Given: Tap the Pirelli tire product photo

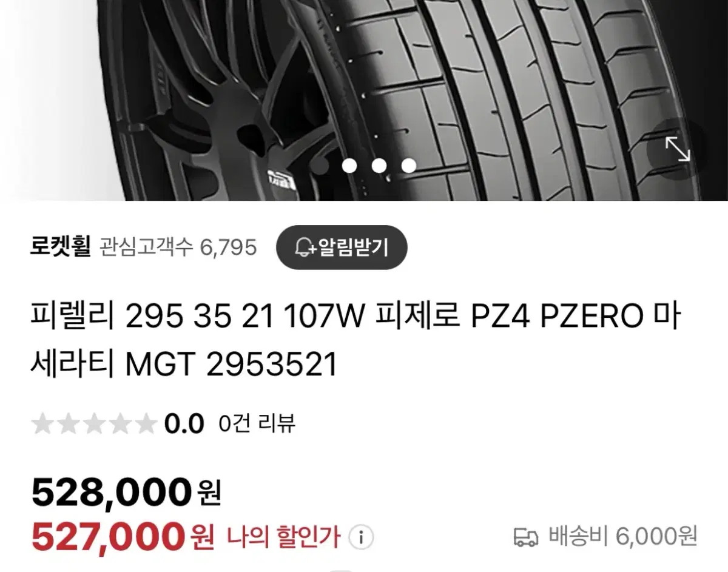Looking at the screenshot, I should pos(364,100).
